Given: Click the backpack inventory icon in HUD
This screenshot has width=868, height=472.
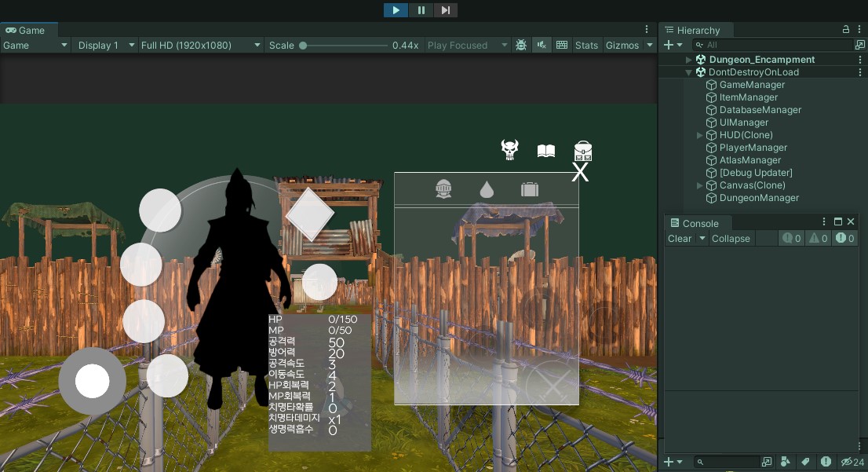Looking at the screenshot, I should (583, 151).
